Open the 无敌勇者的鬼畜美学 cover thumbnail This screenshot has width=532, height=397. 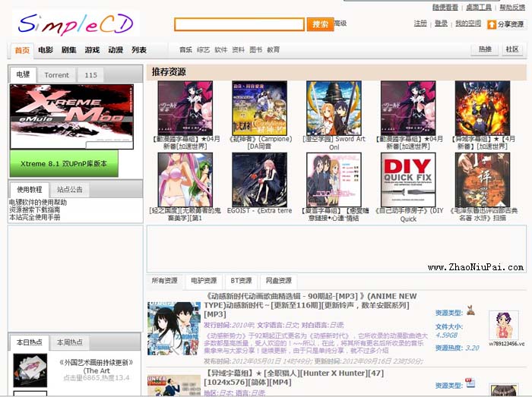tap(185, 180)
